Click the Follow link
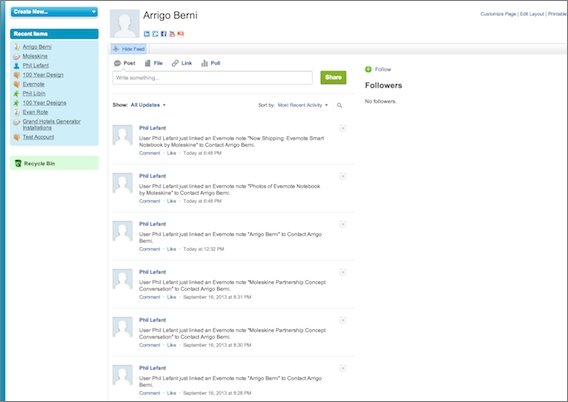Screen dimensions: 568x402 [383, 69]
